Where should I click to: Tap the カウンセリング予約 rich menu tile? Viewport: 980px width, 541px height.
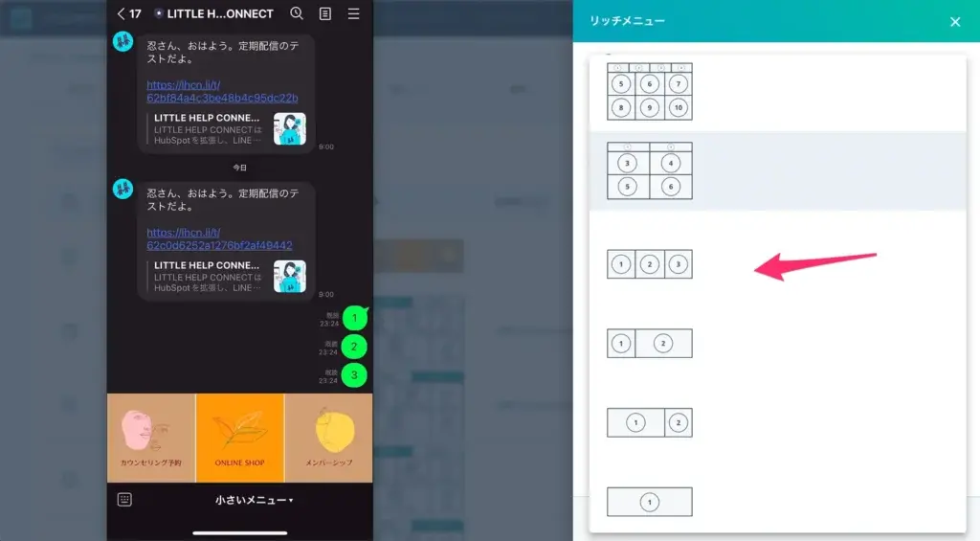pyautogui.click(x=151, y=438)
